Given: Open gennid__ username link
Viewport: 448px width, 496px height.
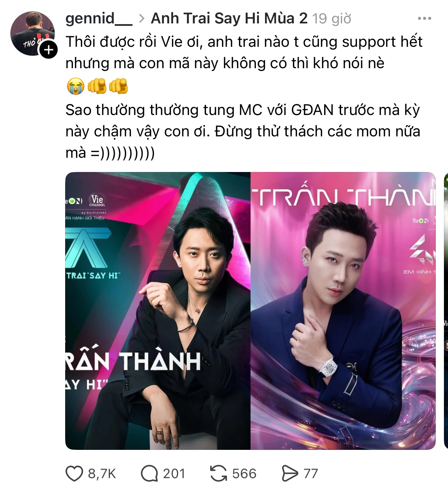Looking at the screenshot, I should 99,19.
